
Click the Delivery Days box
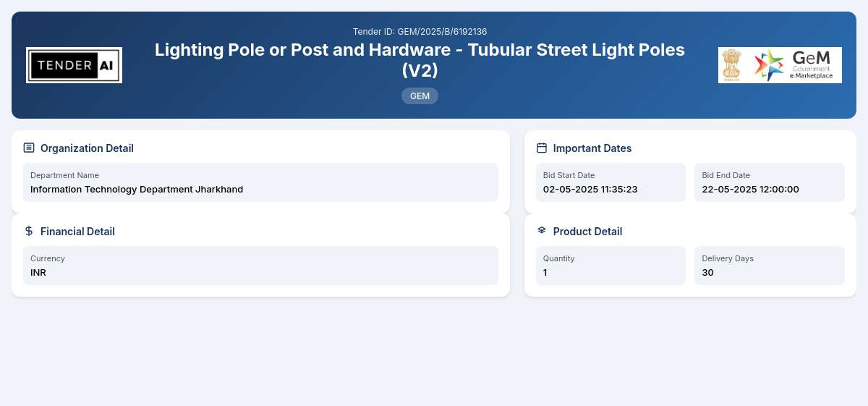[770, 266]
